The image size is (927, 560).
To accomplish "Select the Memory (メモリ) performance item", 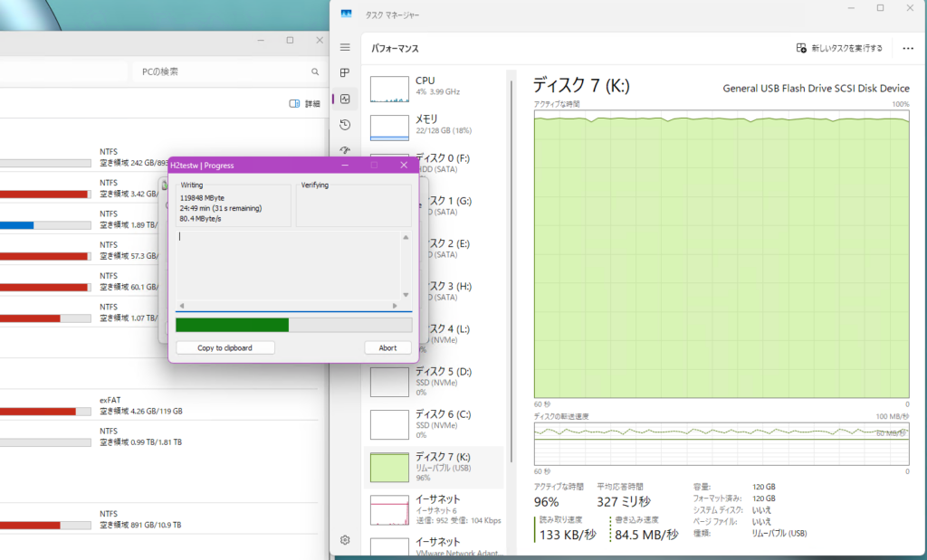I will pos(435,125).
